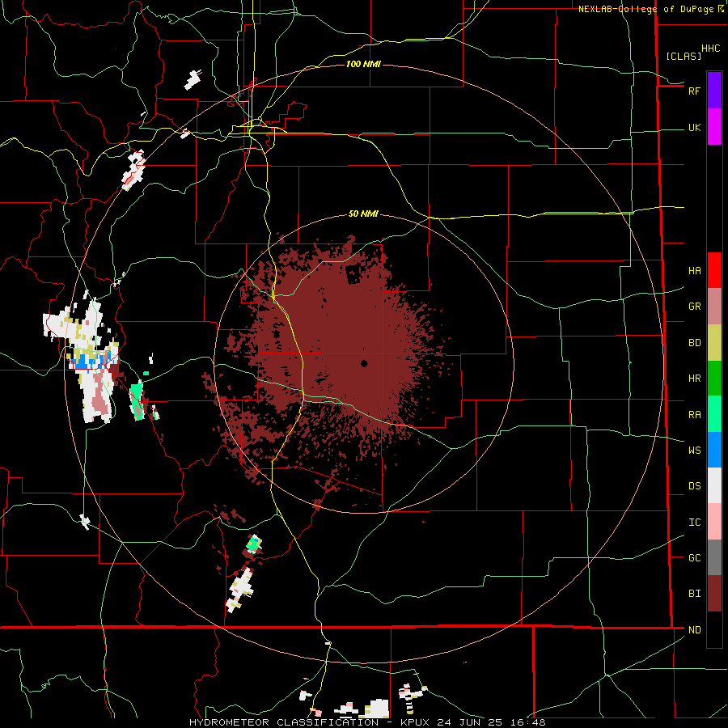Click the BI legend label
The height and width of the screenshot is (728, 728).
(694, 594)
